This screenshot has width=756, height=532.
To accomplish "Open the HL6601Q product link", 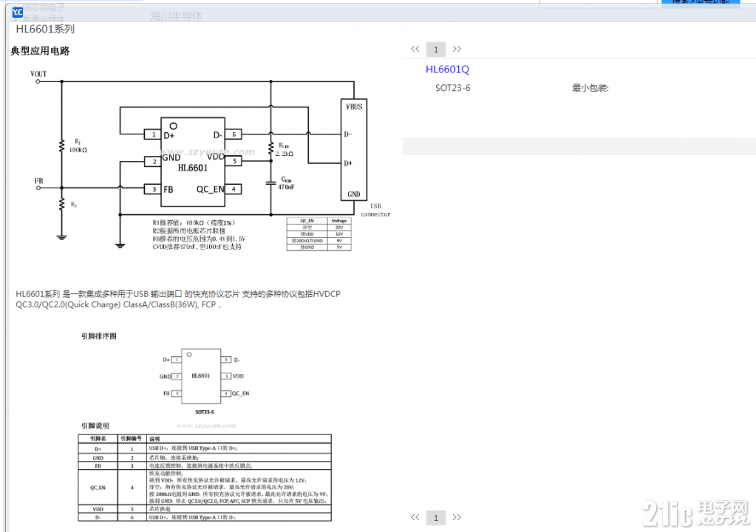I will (x=447, y=69).
